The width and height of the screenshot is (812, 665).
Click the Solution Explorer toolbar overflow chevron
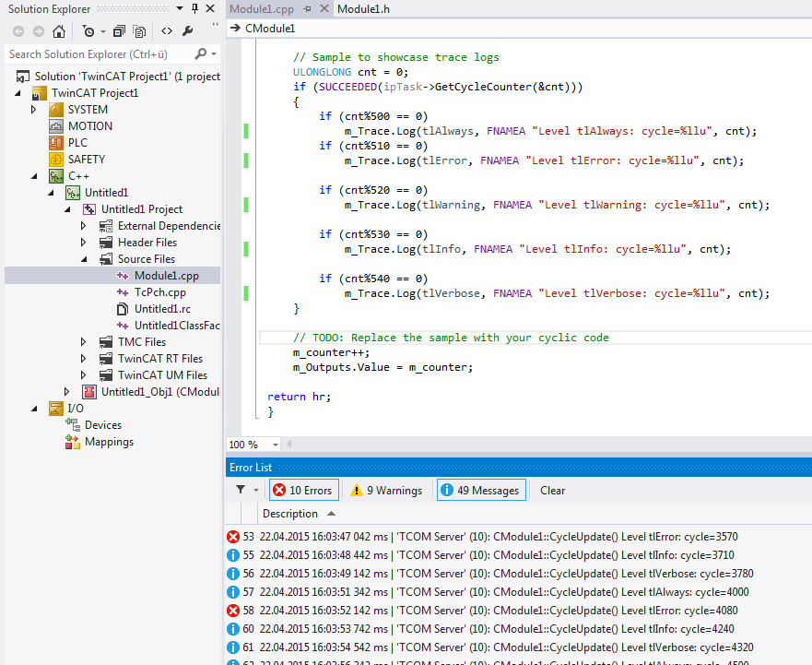click(x=215, y=25)
